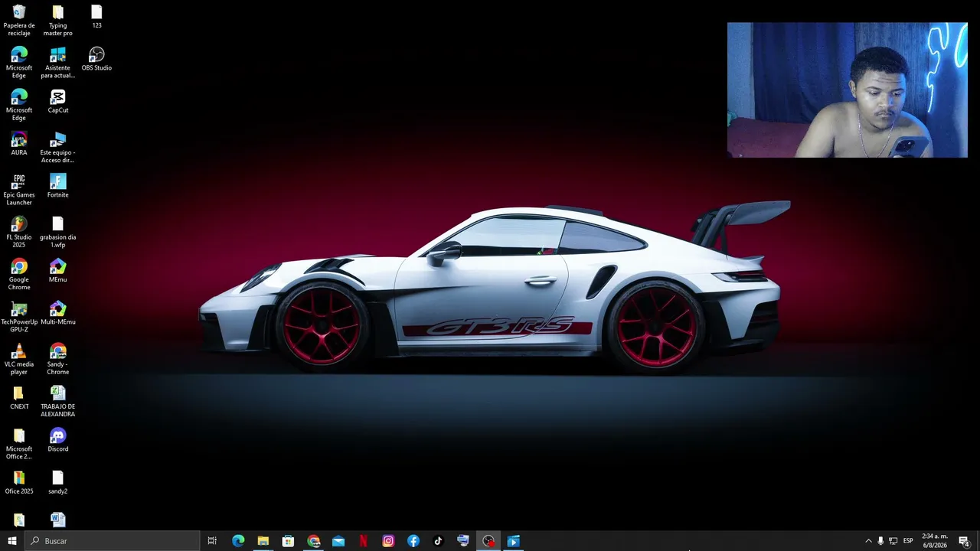The height and width of the screenshot is (551, 980).
Task: Select the CNEXT folder icon
Action: click(19, 398)
